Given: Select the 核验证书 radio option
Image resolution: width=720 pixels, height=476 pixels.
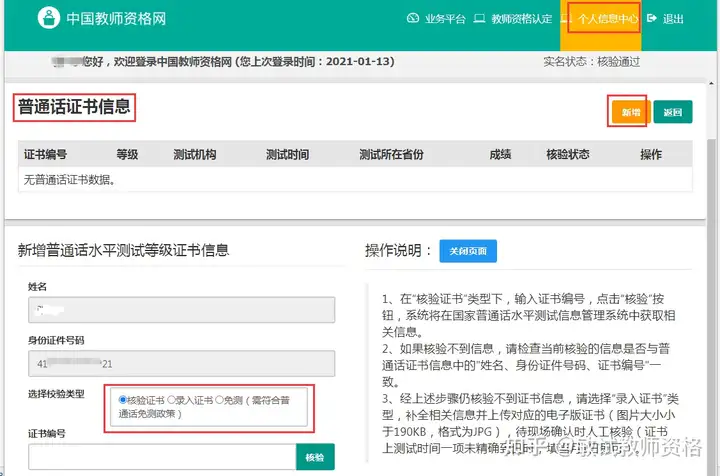Looking at the screenshot, I should click(122, 400).
